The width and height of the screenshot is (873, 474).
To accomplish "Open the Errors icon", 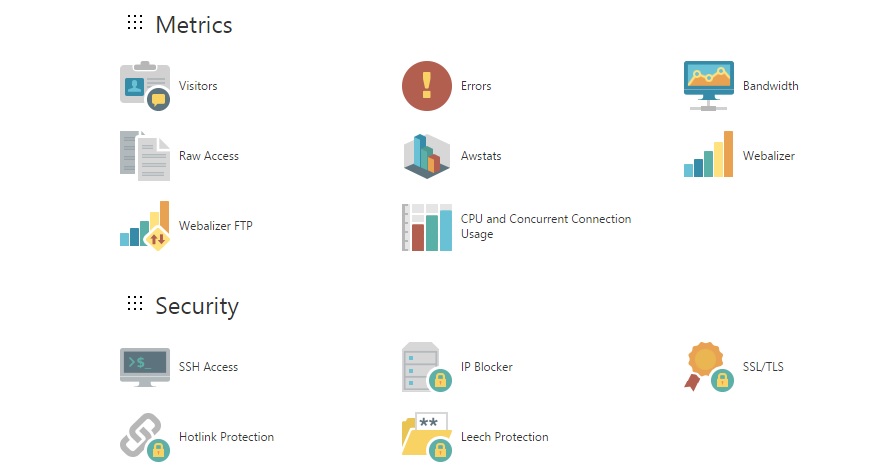I will tap(427, 86).
